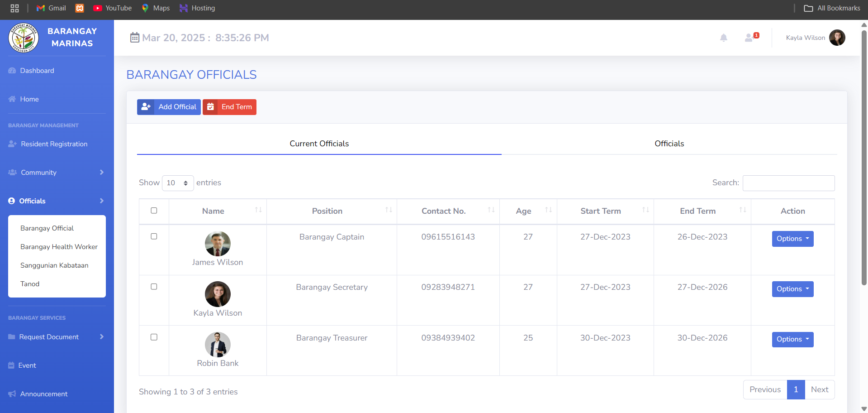Click Kayla Wilson's profile avatar in header
868x413 pixels.
(x=837, y=38)
